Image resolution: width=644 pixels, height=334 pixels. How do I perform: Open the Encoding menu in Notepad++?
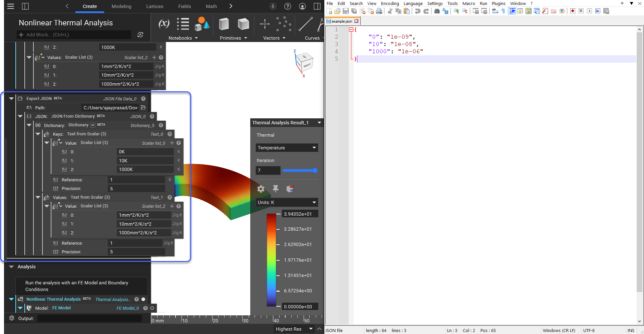[390, 3]
